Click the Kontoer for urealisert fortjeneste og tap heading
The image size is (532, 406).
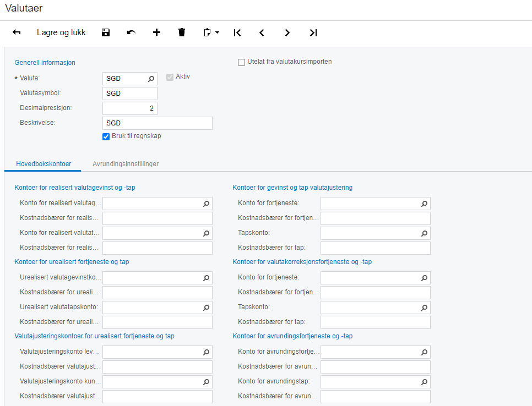pyautogui.click(x=72, y=262)
